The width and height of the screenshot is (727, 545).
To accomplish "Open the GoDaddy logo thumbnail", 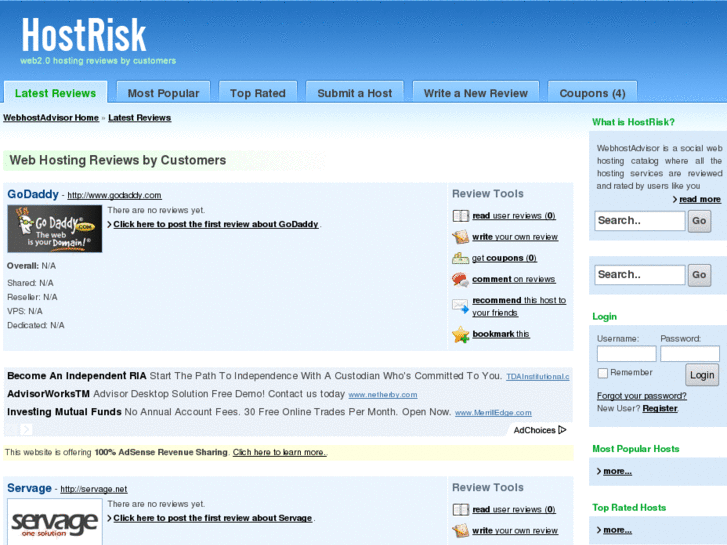I will 55,229.
